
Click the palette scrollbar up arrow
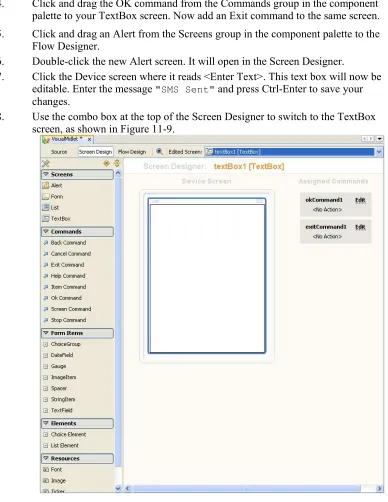tap(118, 173)
